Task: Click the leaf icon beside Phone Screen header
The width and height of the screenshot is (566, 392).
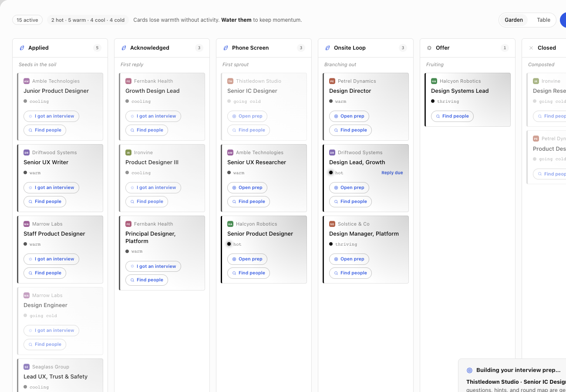Action: click(226, 48)
